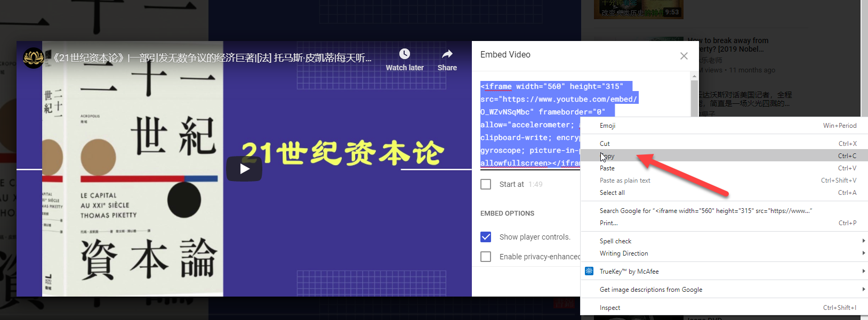
Task: Play the embedded video preview
Action: coord(244,169)
